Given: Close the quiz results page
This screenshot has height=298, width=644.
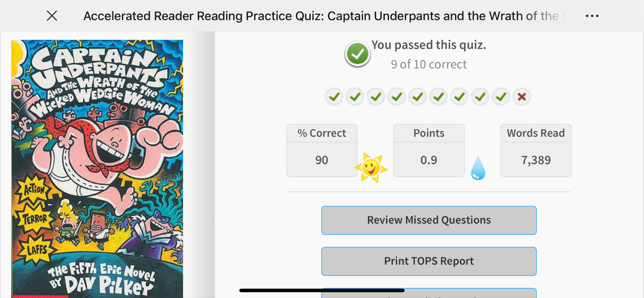Looking at the screenshot, I should [52, 16].
